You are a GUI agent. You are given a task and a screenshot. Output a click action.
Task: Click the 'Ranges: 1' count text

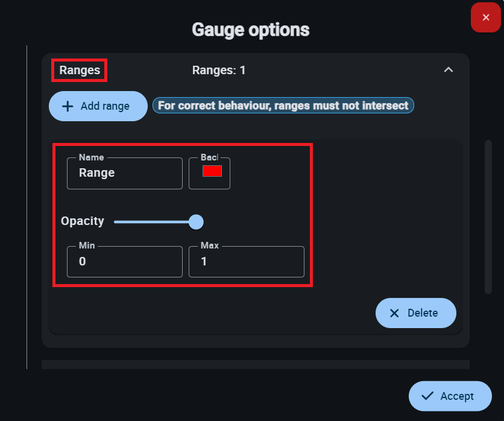pyautogui.click(x=219, y=71)
